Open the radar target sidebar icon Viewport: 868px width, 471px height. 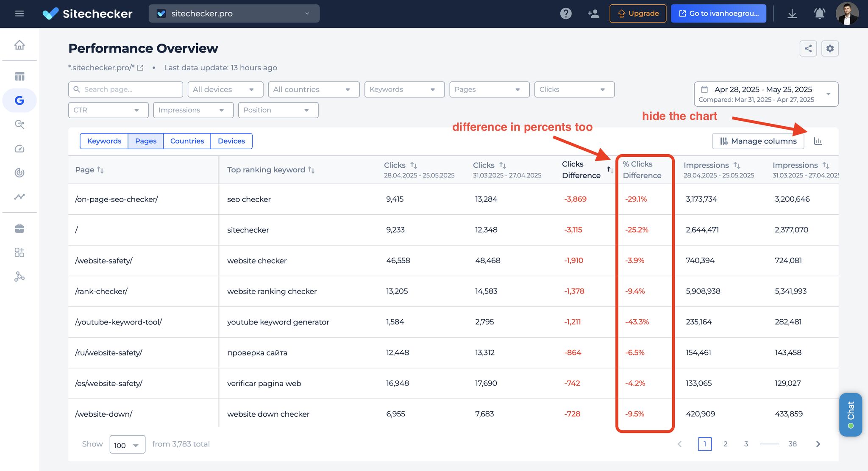(x=19, y=172)
